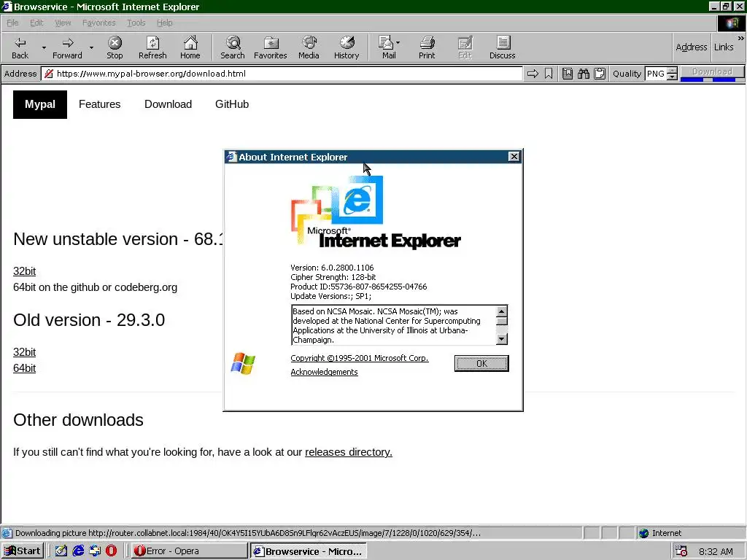Switch to Error - Opera taskbar window

(190, 551)
